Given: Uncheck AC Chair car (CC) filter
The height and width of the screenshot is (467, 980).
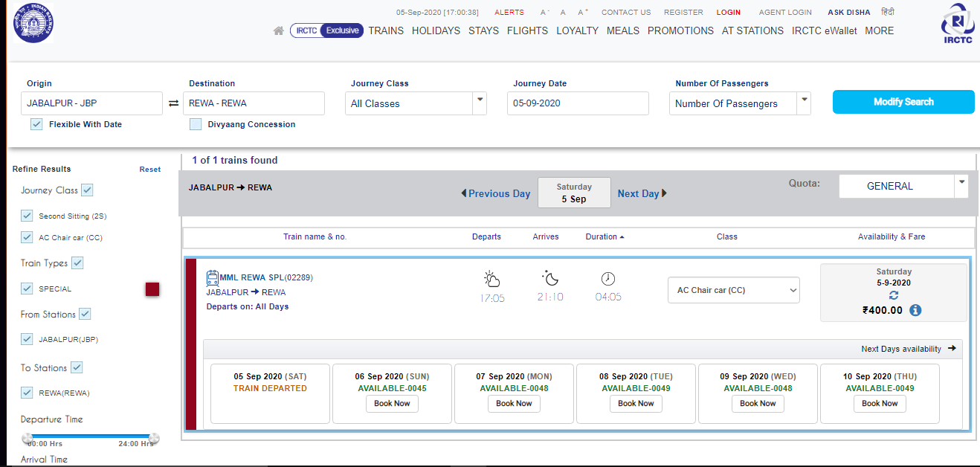Looking at the screenshot, I should coord(28,237).
